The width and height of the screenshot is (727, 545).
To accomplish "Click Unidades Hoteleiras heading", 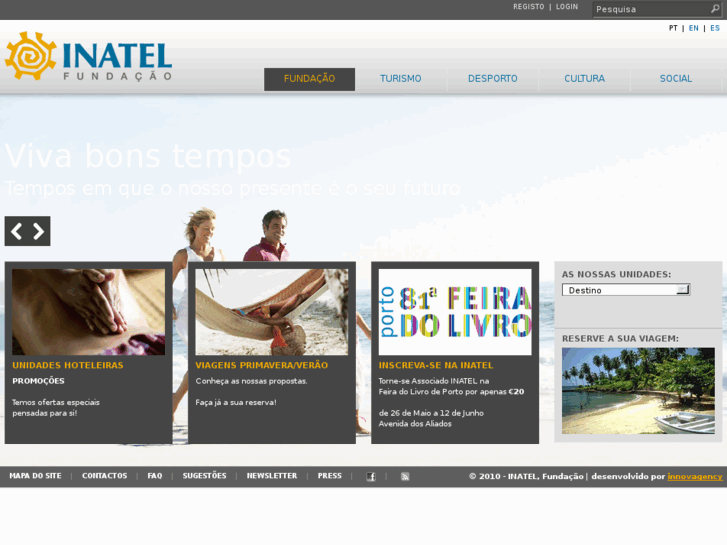I will 68,365.
